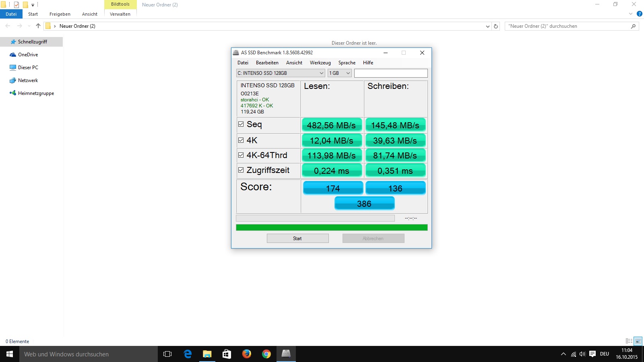
Task: Click the Seq write result 145,48 MB/s
Action: click(x=395, y=125)
